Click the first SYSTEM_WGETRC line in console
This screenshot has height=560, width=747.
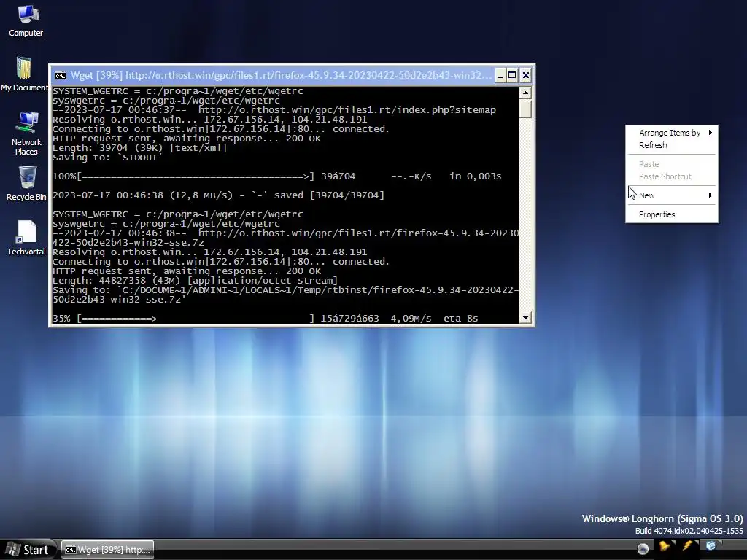(178, 91)
